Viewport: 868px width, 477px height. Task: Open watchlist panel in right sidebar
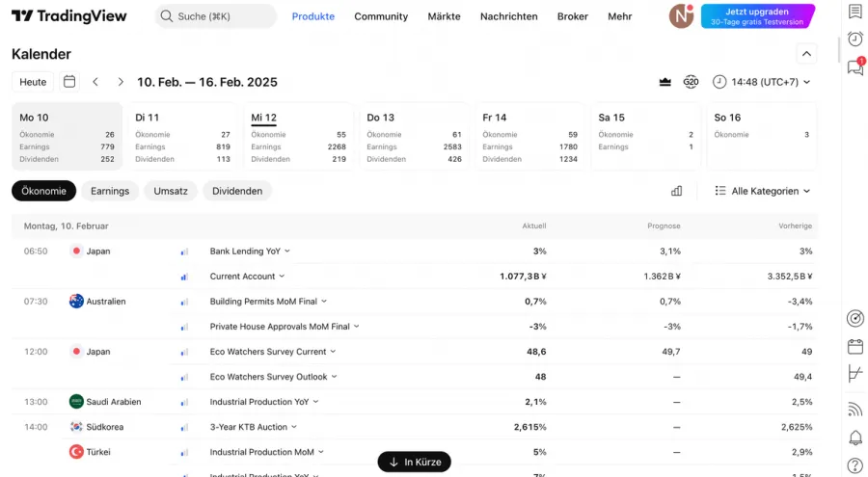tap(855, 11)
